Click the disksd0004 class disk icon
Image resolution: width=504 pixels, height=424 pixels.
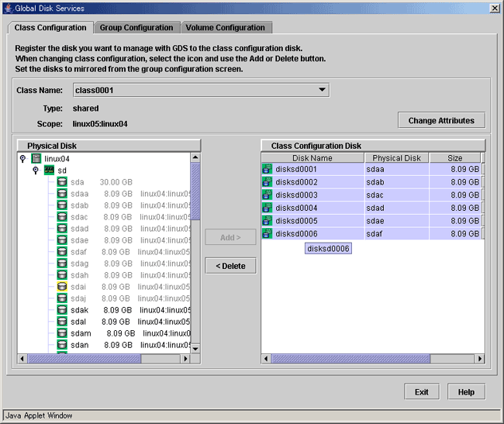click(x=267, y=208)
